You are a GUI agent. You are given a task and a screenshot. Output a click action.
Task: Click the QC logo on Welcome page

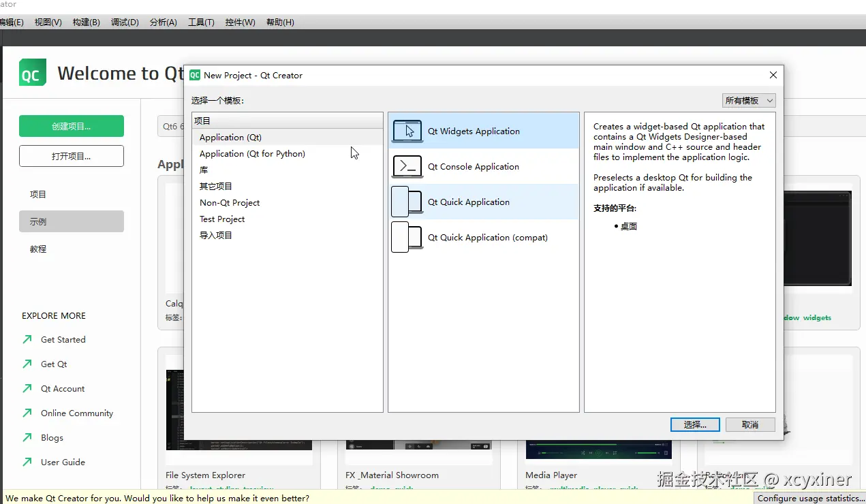click(33, 72)
